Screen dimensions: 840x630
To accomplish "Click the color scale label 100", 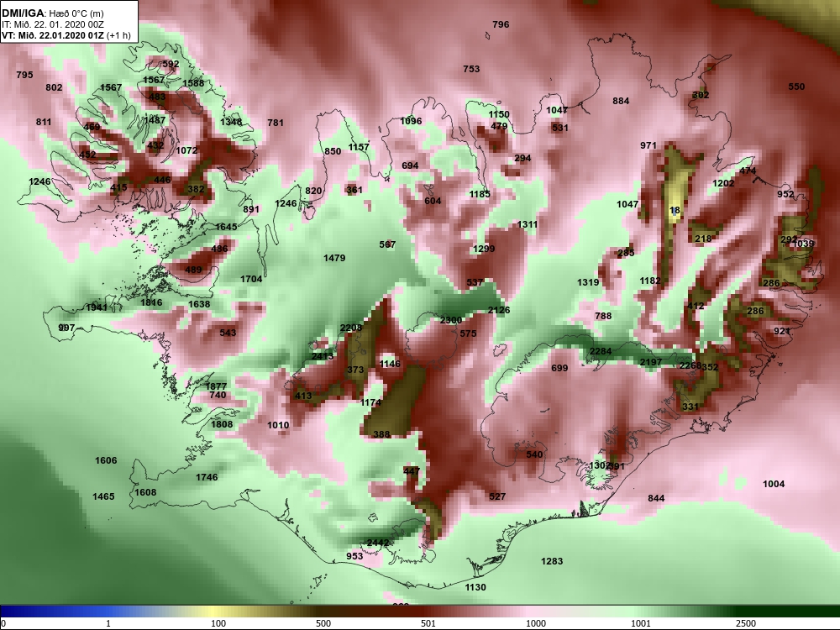I will click(x=218, y=623).
